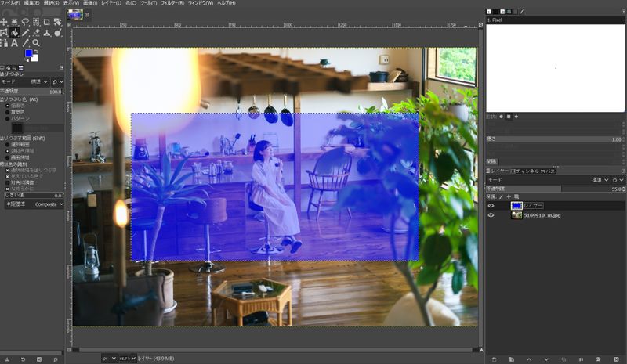Viewport: 627px width, 364px height.
Task: Open tool options モード dropdown
Action: tap(45, 81)
